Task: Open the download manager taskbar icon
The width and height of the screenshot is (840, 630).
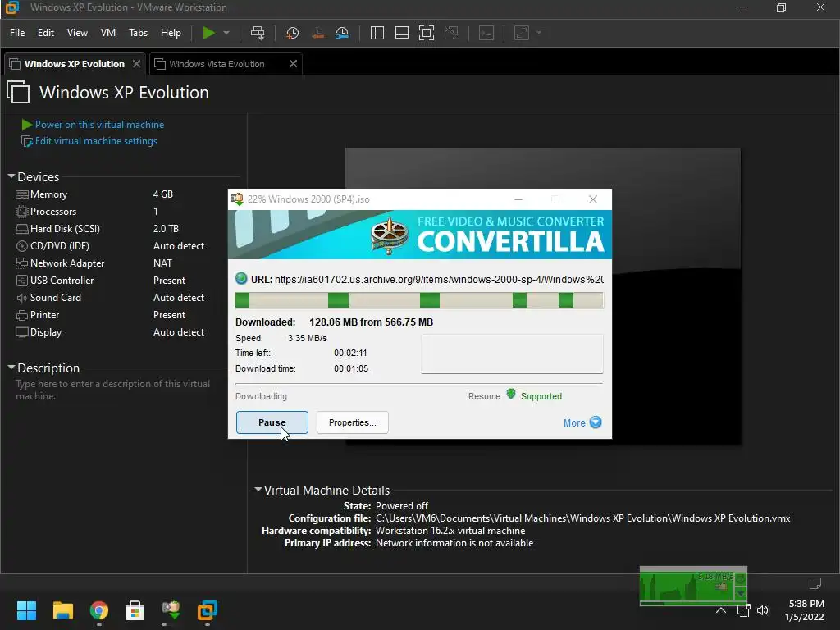Action: 171,610
